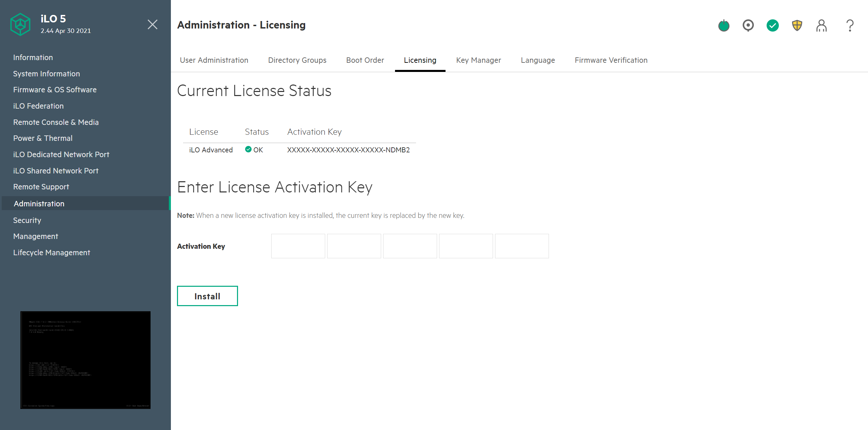Open the Language settings tab

(x=538, y=60)
